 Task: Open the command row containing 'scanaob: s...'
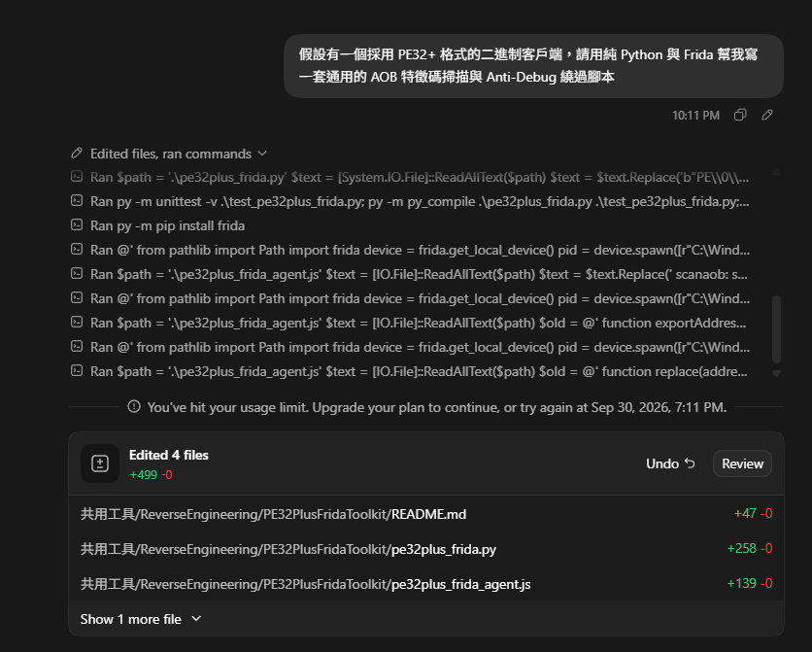tap(410, 274)
